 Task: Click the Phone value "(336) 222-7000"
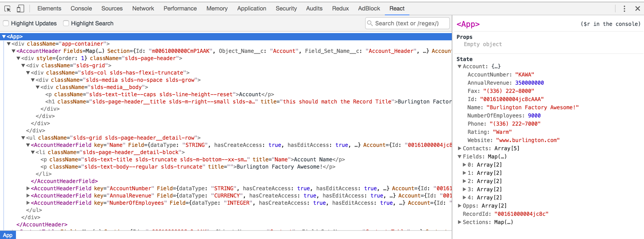click(x=515, y=124)
